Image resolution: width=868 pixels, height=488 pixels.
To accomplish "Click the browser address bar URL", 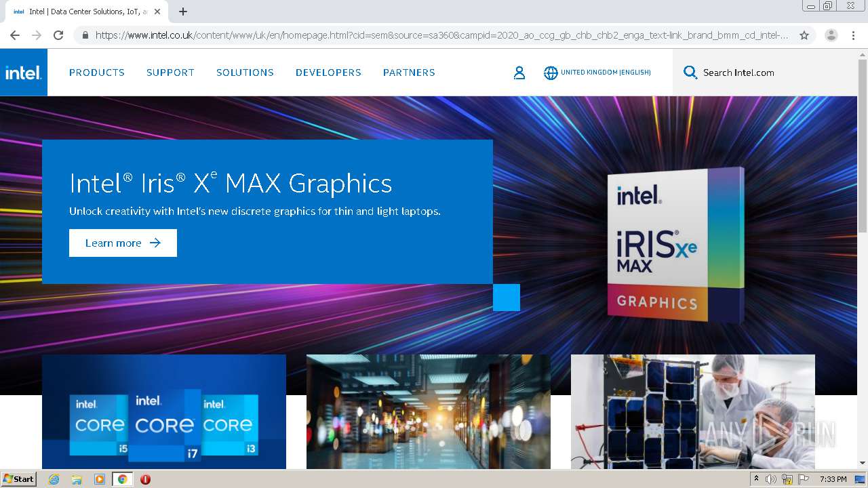I will pyautogui.click(x=441, y=35).
